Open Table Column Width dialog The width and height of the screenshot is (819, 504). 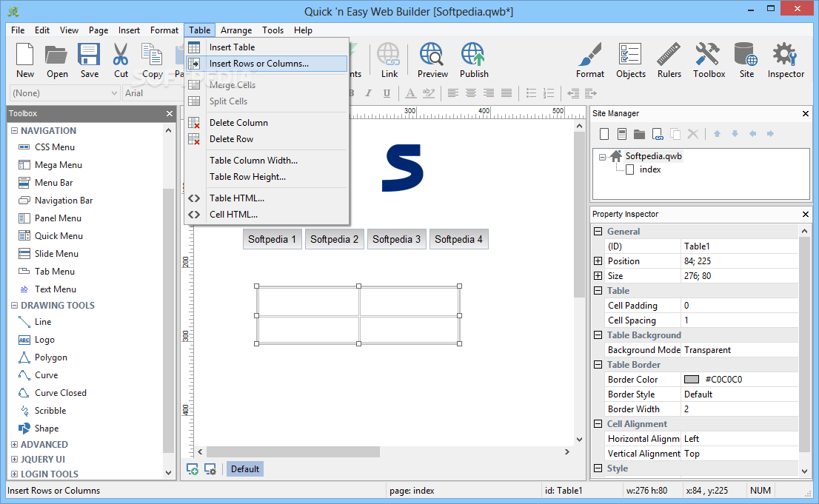[x=267, y=161]
